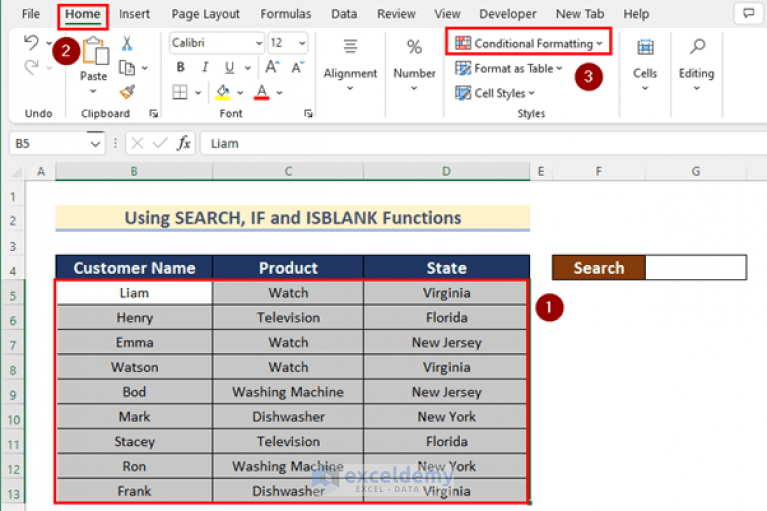Switch to the Insert tab
The height and width of the screenshot is (511, 767).
[135, 14]
